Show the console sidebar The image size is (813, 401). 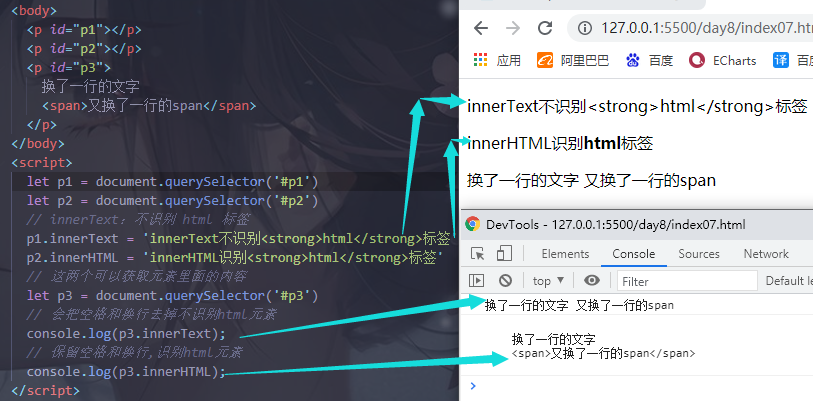pyautogui.click(x=476, y=281)
